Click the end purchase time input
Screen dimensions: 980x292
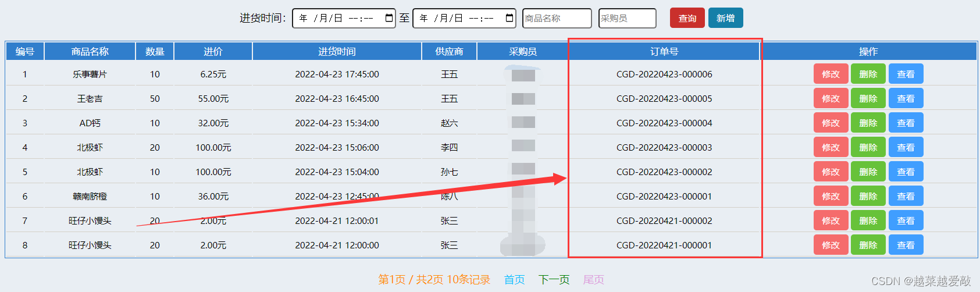pyautogui.click(x=464, y=18)
